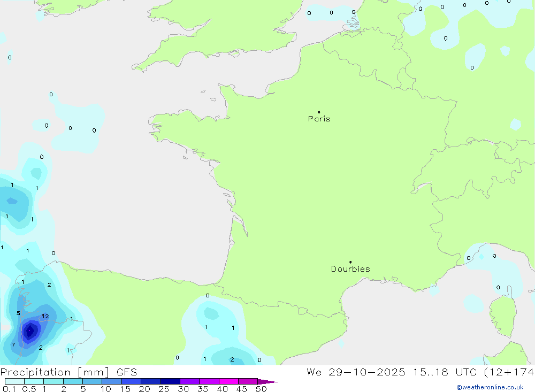Viewport: 535px width, 392px height.
Task: Choose the 15–20 mm royal blue swatch
Action: (131, 381)
